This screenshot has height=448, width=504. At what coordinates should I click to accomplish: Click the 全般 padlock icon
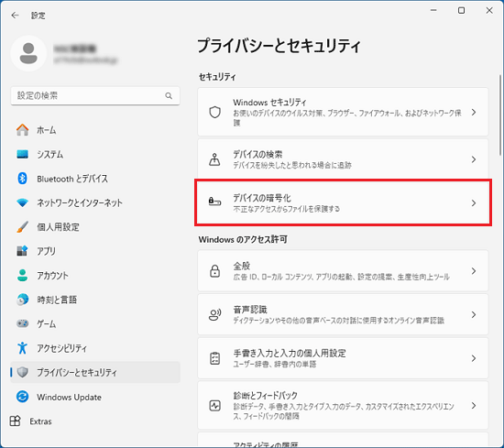click(214, 271)
